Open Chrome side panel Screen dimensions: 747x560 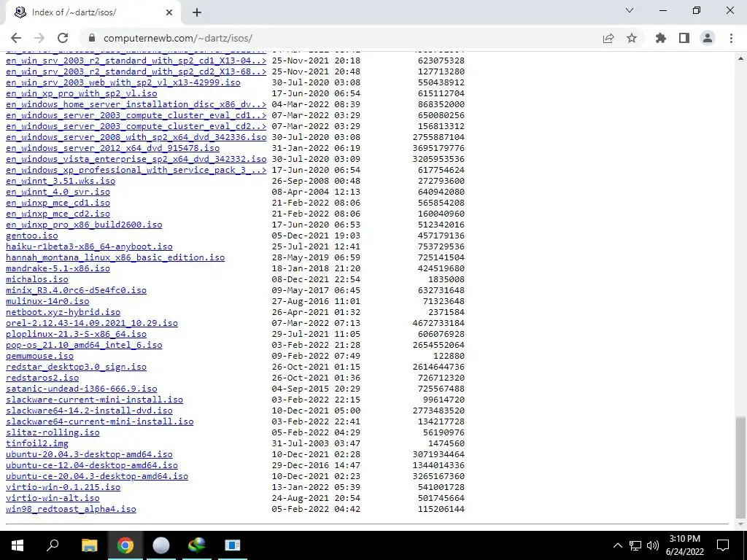point(684,38)
